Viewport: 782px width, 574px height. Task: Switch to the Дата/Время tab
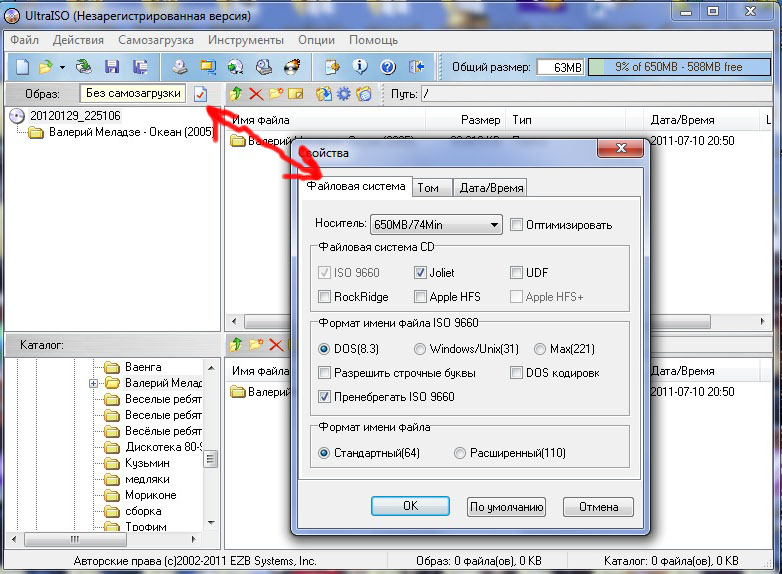coord(490,188)
